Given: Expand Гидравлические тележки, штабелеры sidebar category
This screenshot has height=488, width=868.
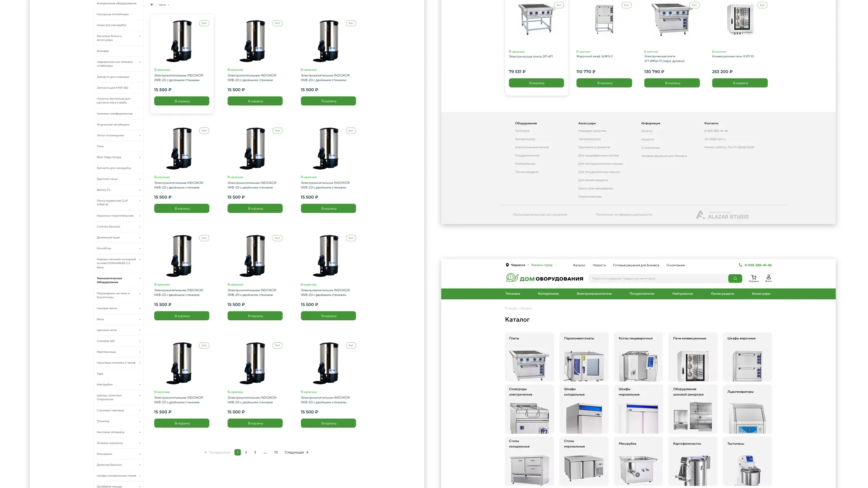Looking at the screenshot, I should (140, 62).
